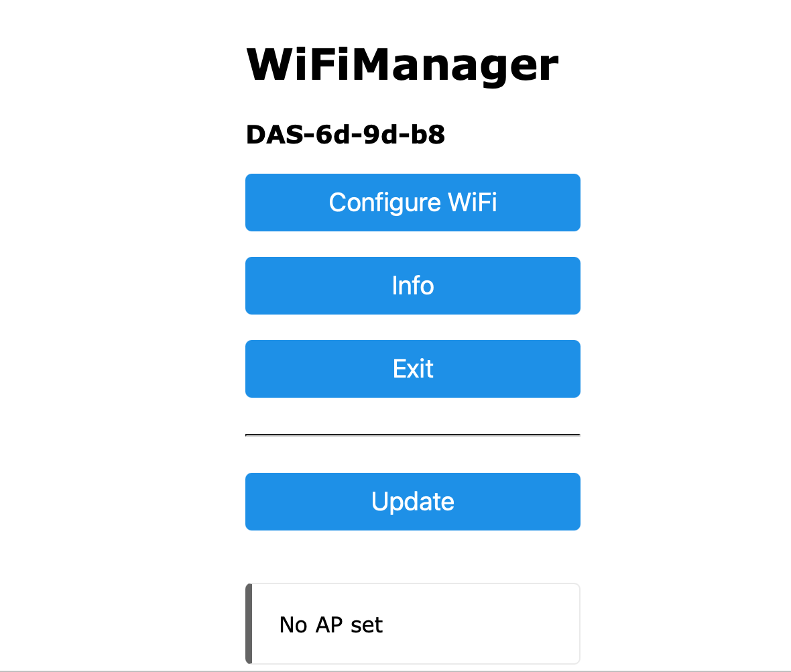Click the "Update" label below the divider

click(413, 502)
